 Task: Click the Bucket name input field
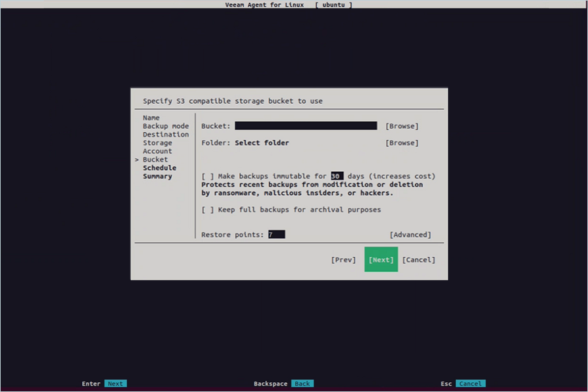(306, 125)
